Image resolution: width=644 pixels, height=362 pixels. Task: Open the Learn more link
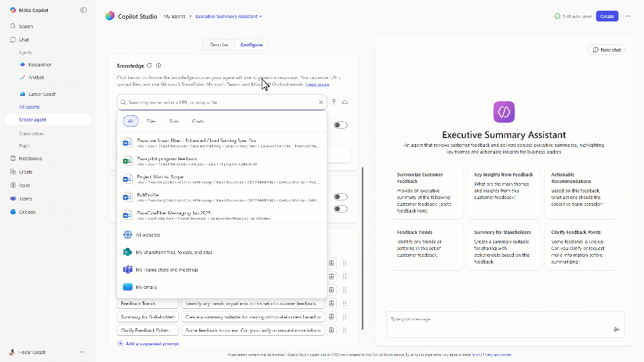tap(317, 84)
